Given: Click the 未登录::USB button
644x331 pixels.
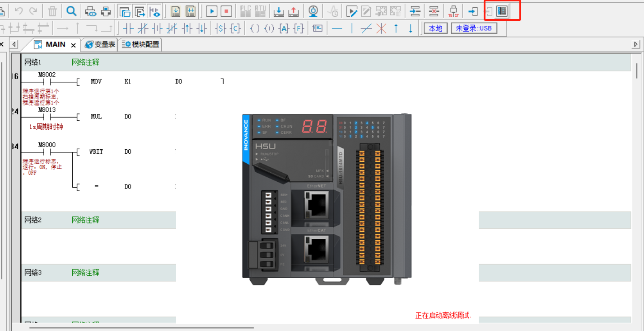Looking at the screenshot, I should click(x=474, y=28).
